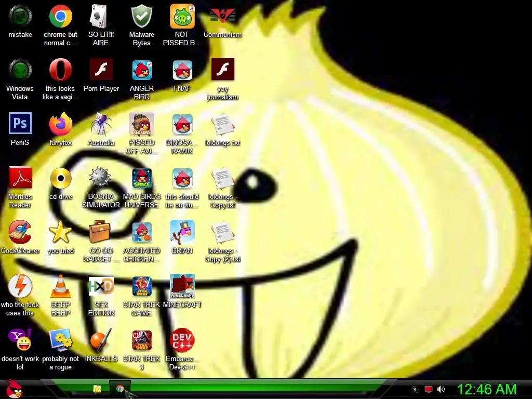Viewport: 532px width, 399px height.
Task: Click the 12:46 AM taskbar clock
Action: tap(487, 390)
